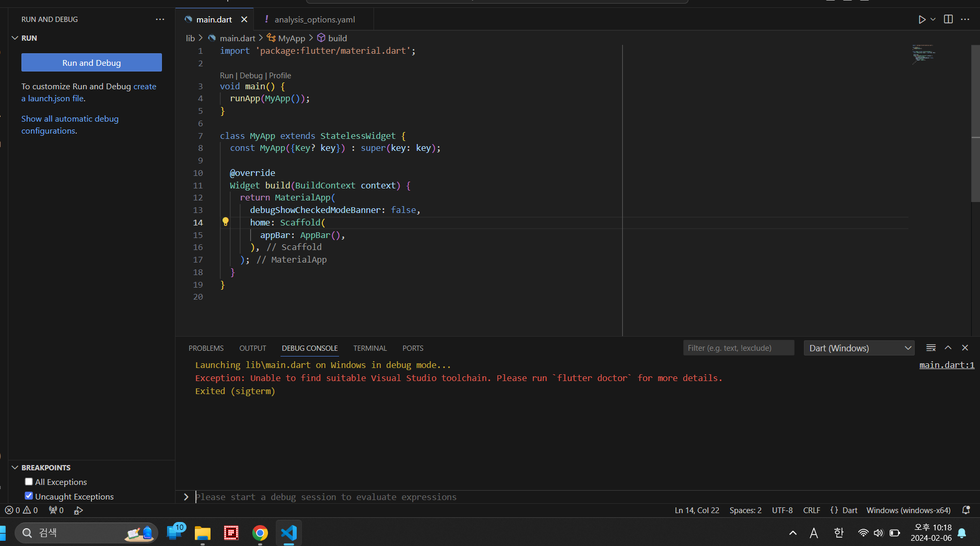Open the taskbar app with badge 10
980x546 pixels.
coord(175,532)
